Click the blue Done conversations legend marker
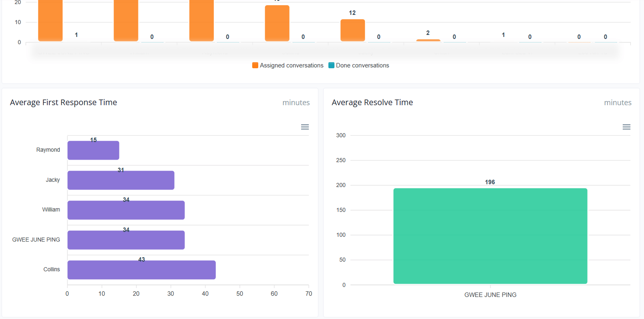Image resolution: width=644 pixels, height=319 pixels. point(331,65)
